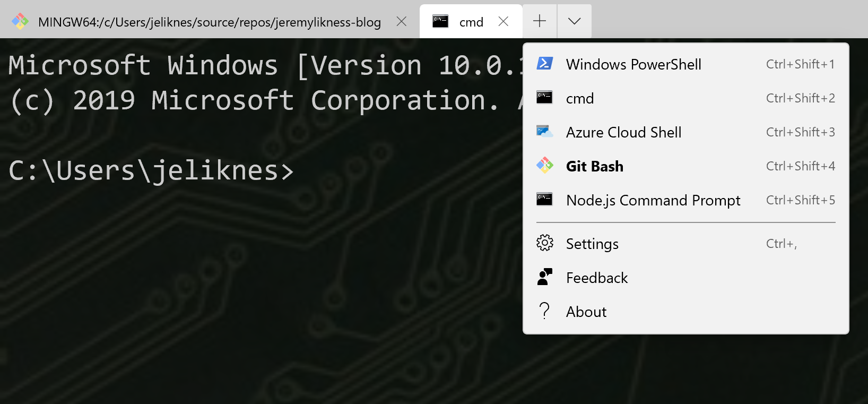
Task: Click the Git Bash icon in the menu
Action: pyautogui.click(x=544, y=166)
